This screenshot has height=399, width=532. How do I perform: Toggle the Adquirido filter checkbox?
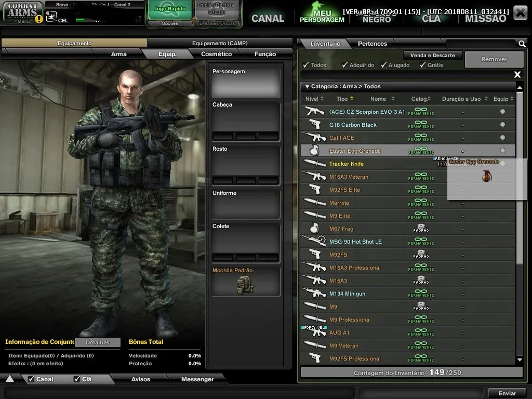click(x=345, y=65)
